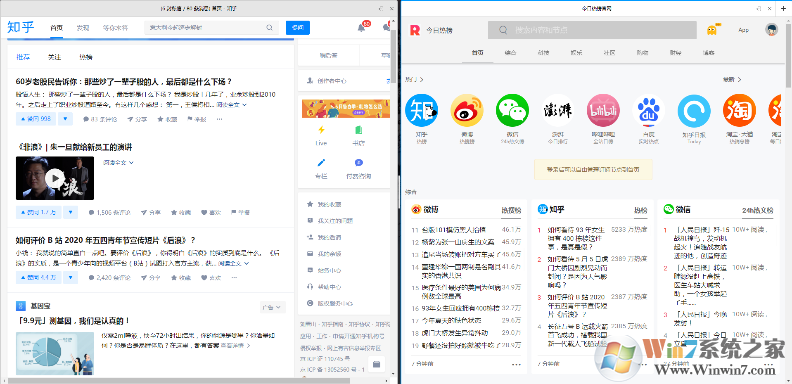
Task: Upvote 60岁老股民 post (赞同 998)
Action: [x=36, y=119]
